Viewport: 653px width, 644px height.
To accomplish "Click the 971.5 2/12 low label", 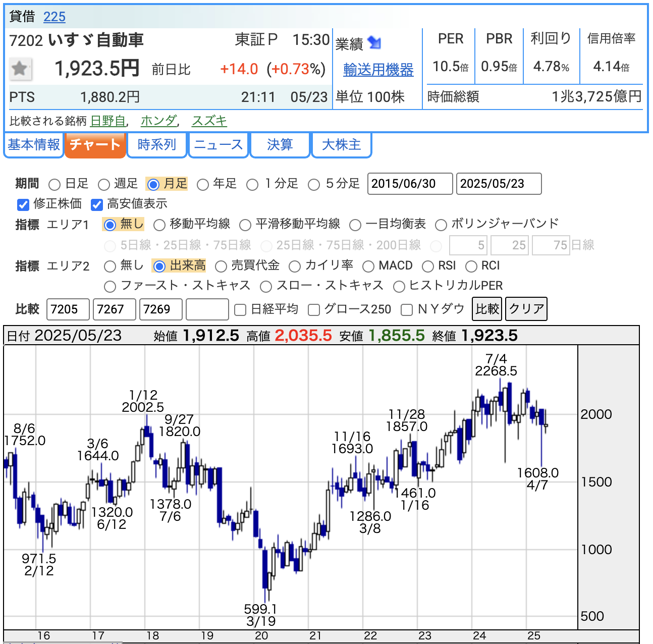I will click(x=39, y=565).
